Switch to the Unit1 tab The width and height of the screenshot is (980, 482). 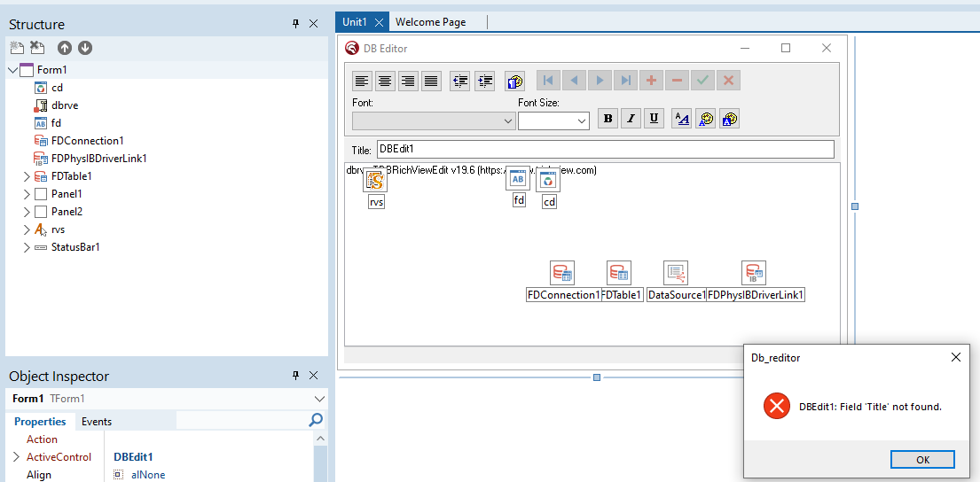click(355, 22)
